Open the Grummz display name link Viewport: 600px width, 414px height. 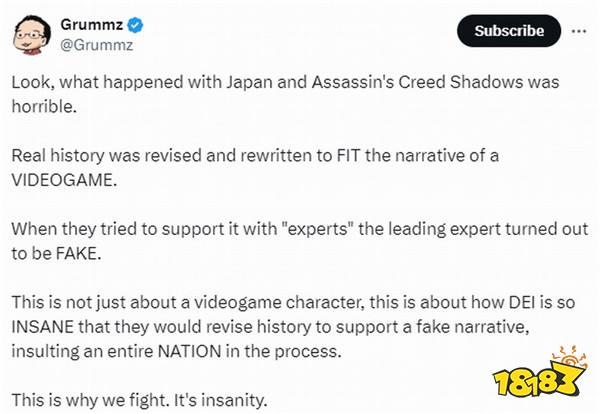pos(92,25)
